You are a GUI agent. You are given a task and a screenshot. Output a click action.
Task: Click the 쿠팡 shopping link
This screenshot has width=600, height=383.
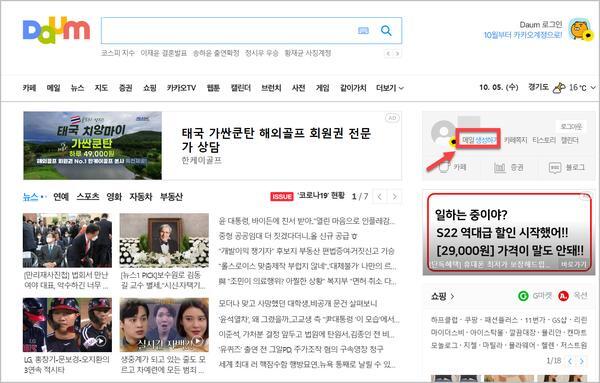(471, 320)
